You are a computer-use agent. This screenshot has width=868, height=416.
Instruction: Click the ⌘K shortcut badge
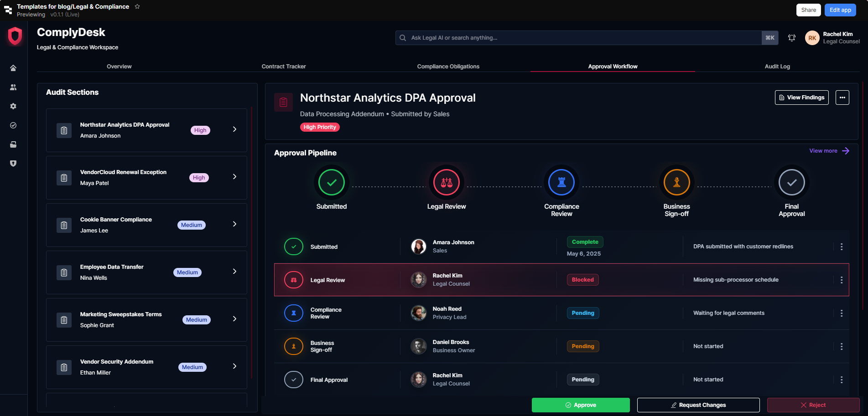770,38
